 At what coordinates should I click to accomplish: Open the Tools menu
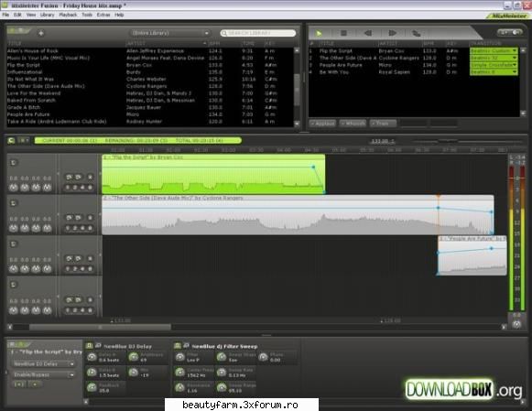(87, 15)
